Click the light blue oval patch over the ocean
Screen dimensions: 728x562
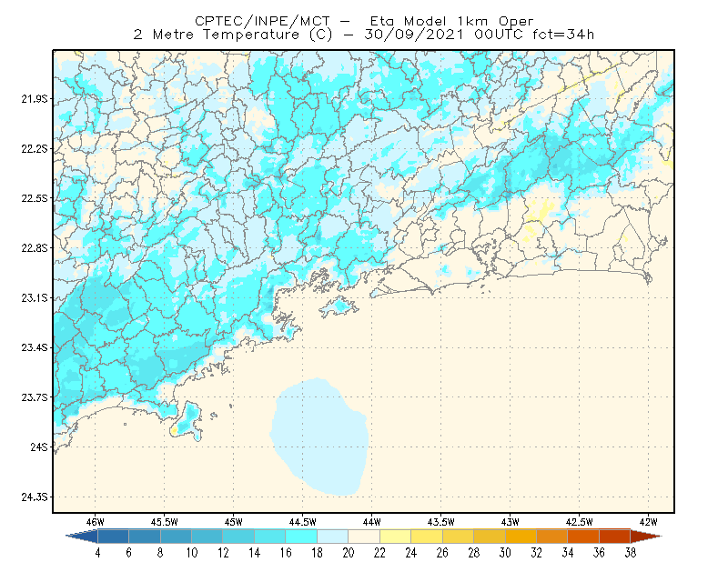tap(319, 437)
